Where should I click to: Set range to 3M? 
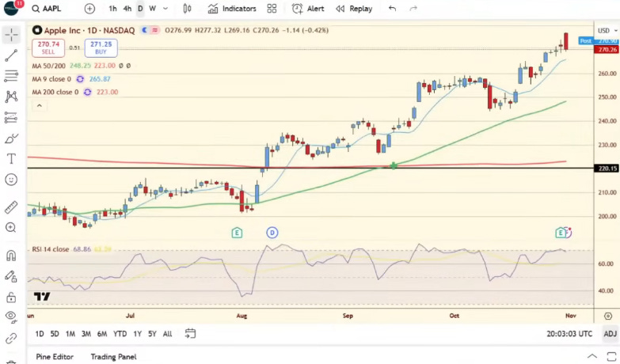pyautogui.click(x=86, y=334)
